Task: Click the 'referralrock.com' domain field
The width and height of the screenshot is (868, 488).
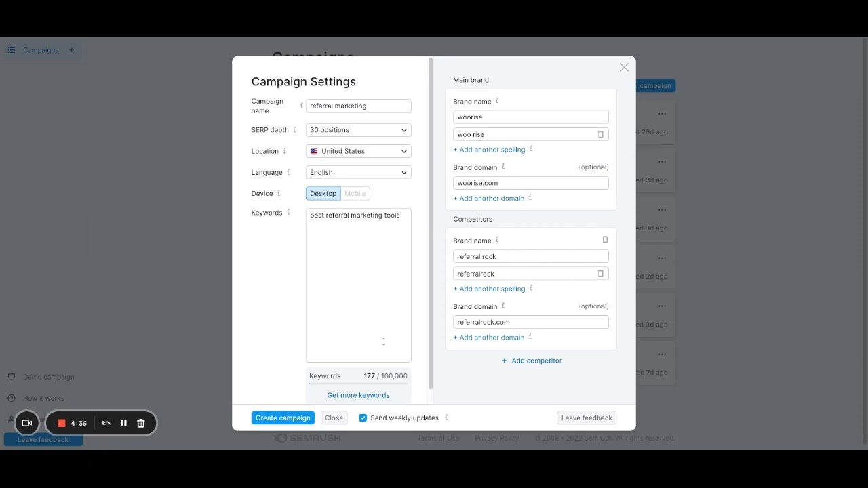Action: [530, 322]
